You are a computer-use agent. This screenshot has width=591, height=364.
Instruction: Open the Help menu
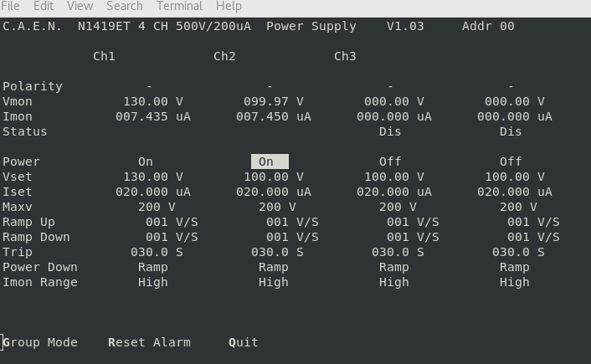coord(229,6)
